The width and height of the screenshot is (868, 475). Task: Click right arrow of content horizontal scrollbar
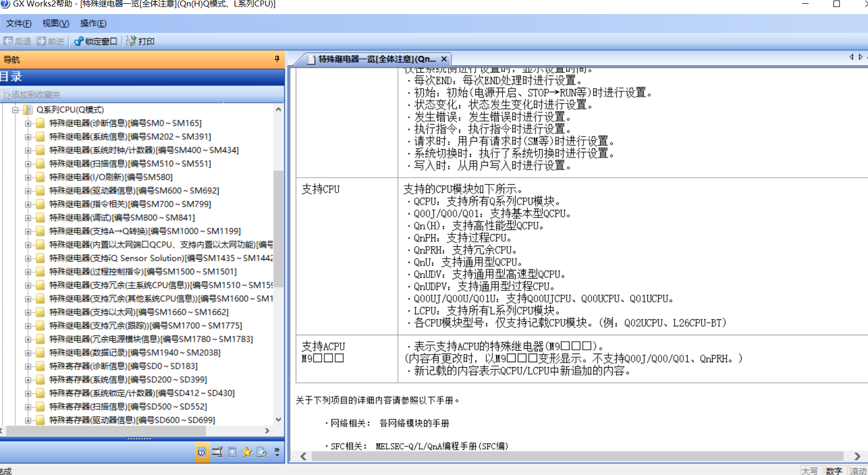[857, 456]
